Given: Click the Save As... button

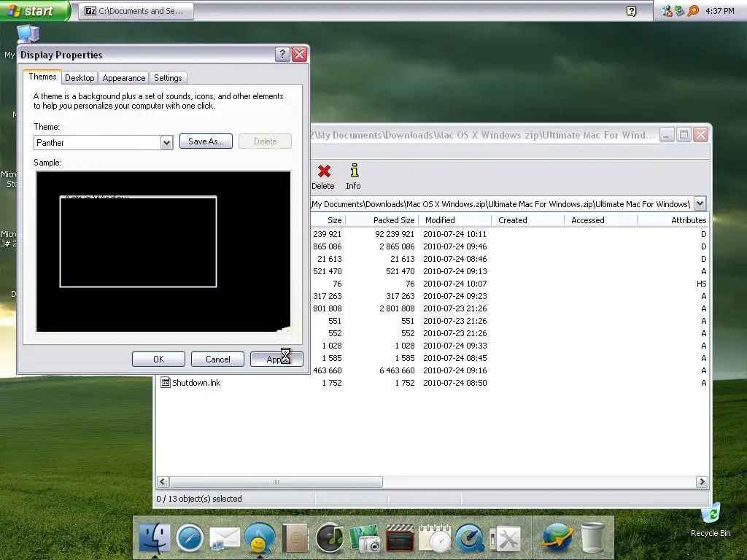Looking at the screenshot, I should coord(206,141).
